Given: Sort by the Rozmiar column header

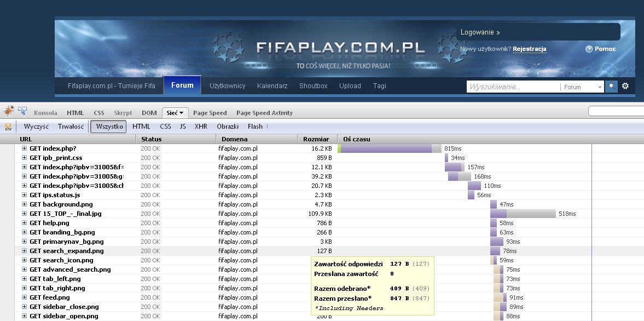Looking at the screenshot, I should (x=317, y=139).
